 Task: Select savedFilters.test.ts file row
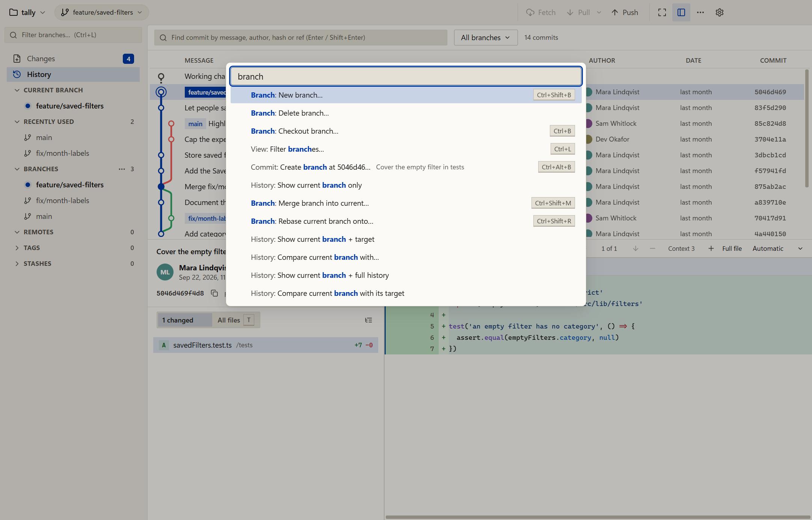pos(266,345)
